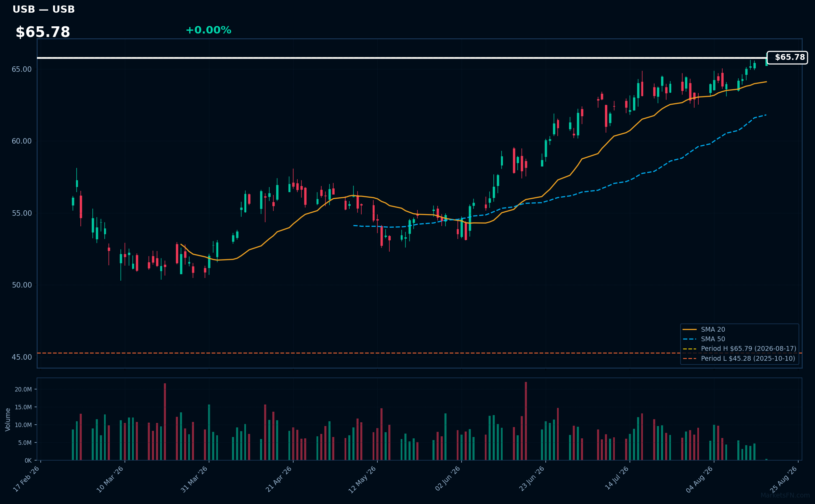
Task: Click the "31 Mar '26" date label
Action: pos(194,479)
